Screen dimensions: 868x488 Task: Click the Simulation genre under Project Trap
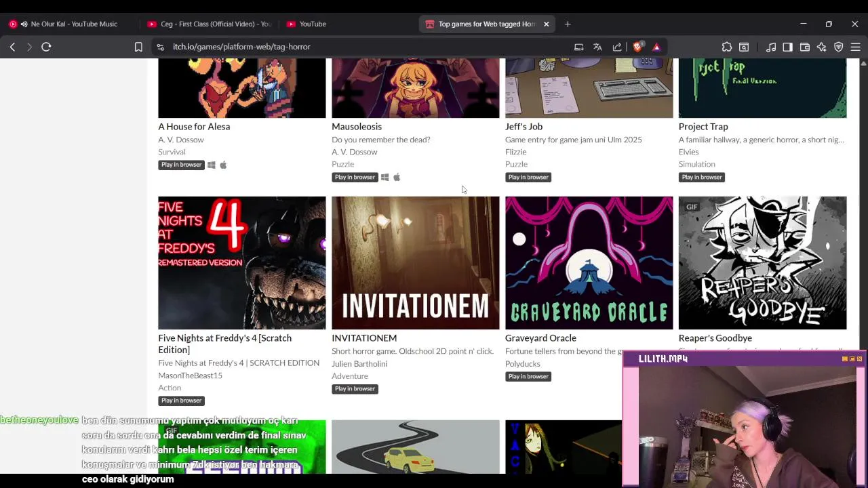(697, 164)
